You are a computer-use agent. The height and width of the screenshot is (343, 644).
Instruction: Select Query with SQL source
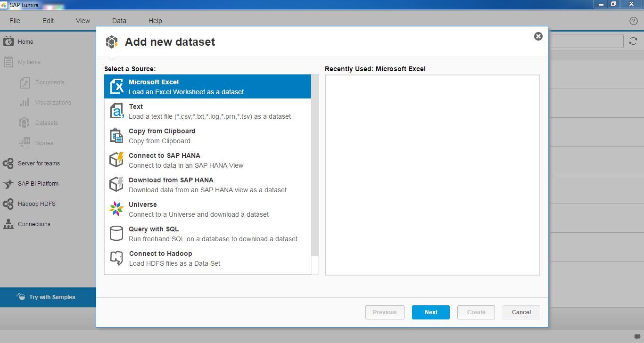(207, 234)
